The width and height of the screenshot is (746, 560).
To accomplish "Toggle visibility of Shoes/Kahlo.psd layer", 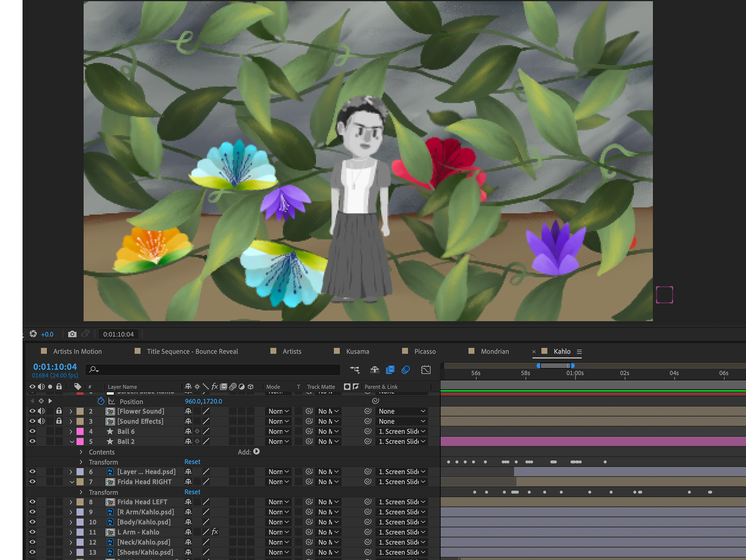I will [x=32, y=552].
